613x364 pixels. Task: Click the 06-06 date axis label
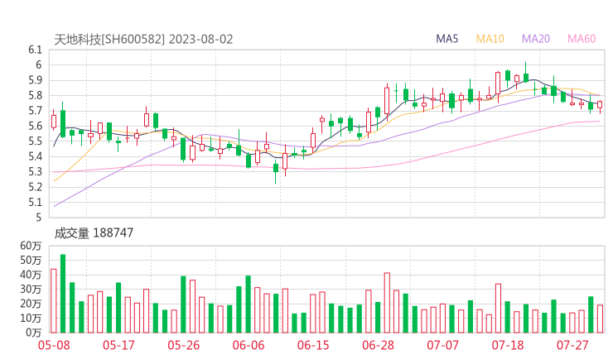click(x=249, y=345)
